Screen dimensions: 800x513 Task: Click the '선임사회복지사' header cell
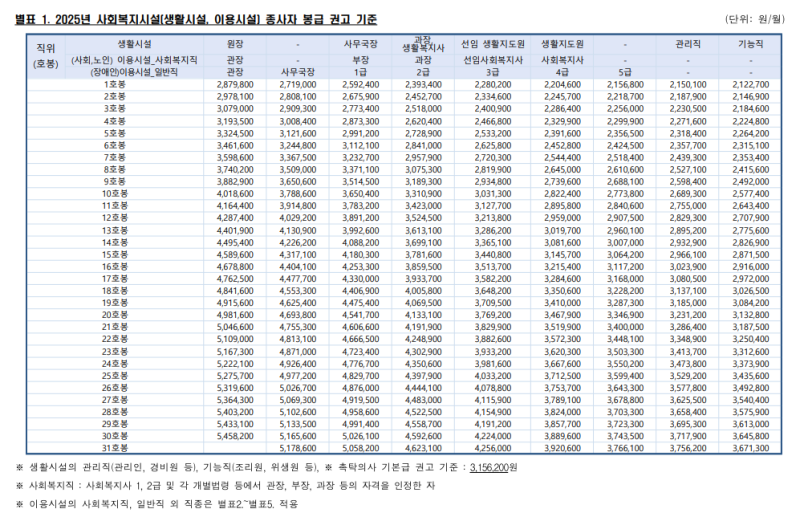pos(492,60)
